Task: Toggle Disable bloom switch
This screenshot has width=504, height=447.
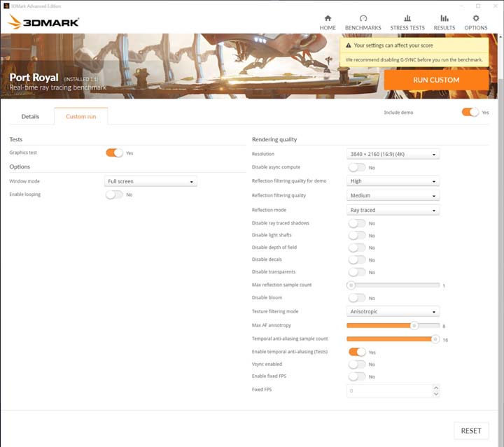Action: (x=357, y=298)
